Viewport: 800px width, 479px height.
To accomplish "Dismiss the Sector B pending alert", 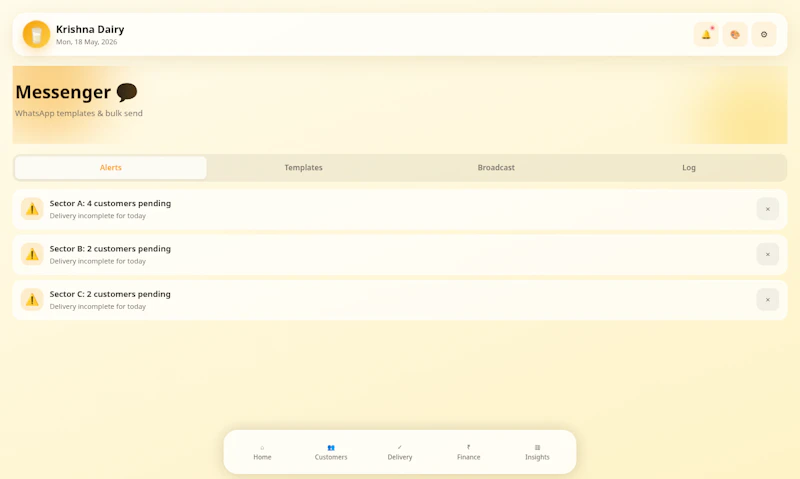I will click(767, 255).
